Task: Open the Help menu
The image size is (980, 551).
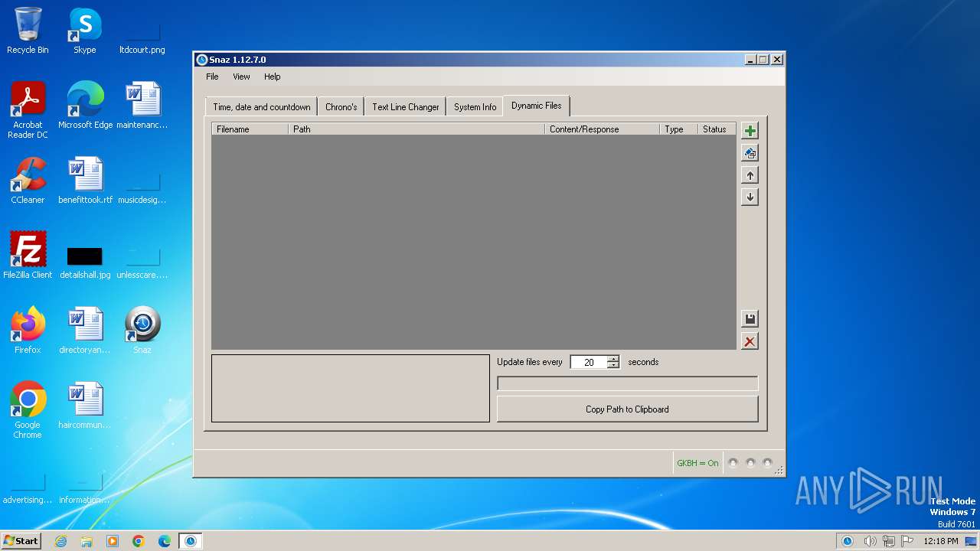Action: click(273, 77)
